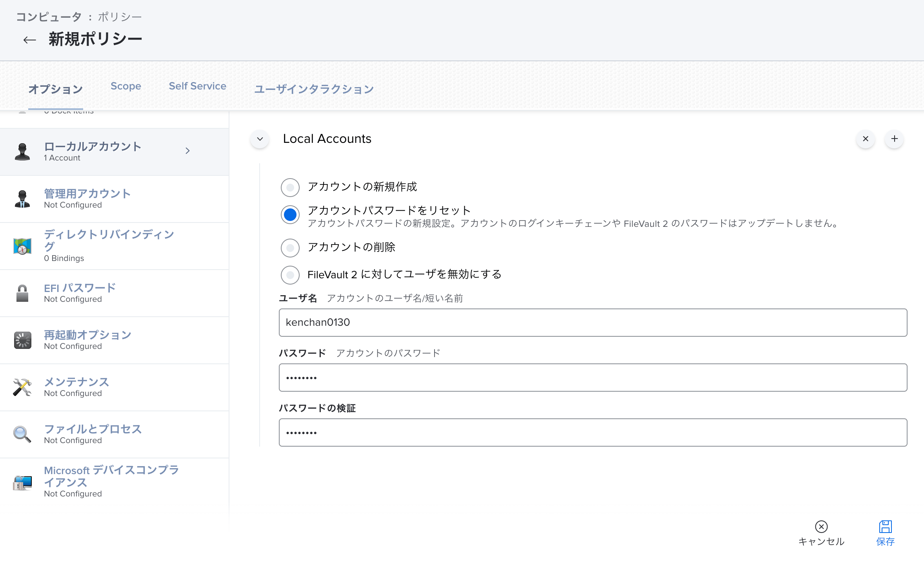Click the パスワードの検証 input field
The width and height of the screenshot is (924, 562).
(593, 432)
